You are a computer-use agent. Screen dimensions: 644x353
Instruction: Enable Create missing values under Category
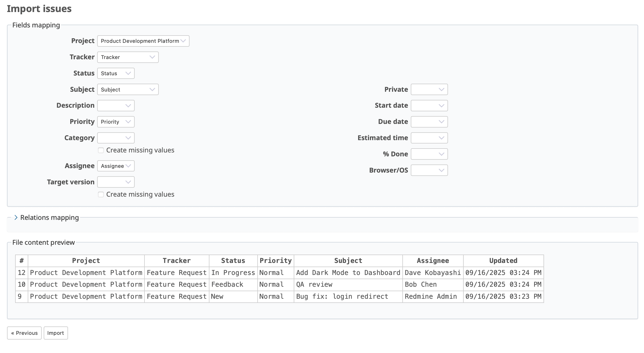101,150
